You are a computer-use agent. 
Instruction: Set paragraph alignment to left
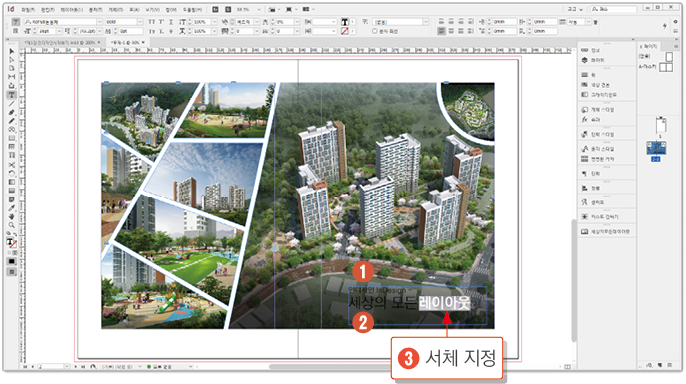(441, 21)
